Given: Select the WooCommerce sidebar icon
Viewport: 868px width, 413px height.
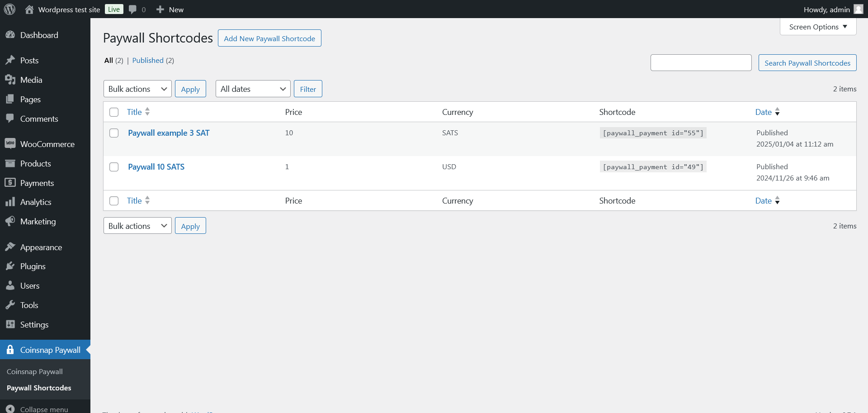Looking at the screenshot, I should tap(11, 143).
